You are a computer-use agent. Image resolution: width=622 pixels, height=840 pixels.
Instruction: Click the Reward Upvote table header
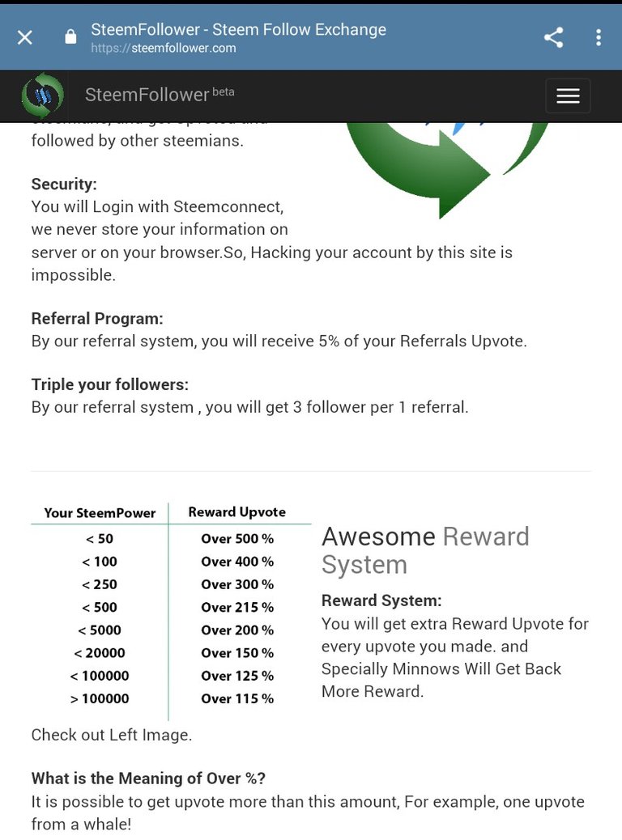[237, 512]
